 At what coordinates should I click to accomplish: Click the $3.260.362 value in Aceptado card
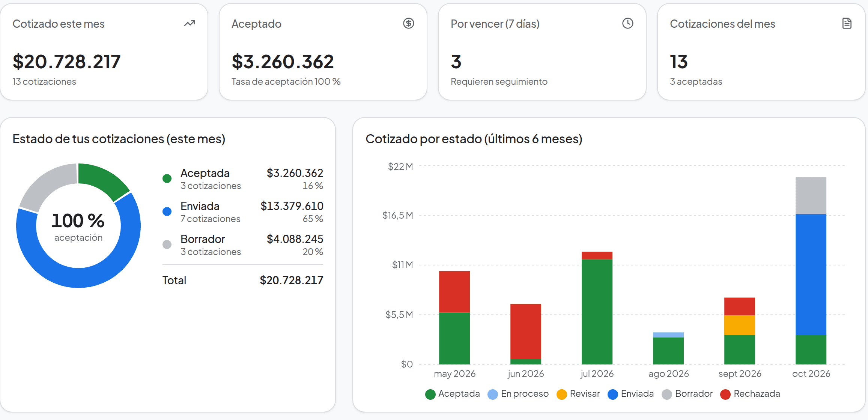tap(283, 61)
